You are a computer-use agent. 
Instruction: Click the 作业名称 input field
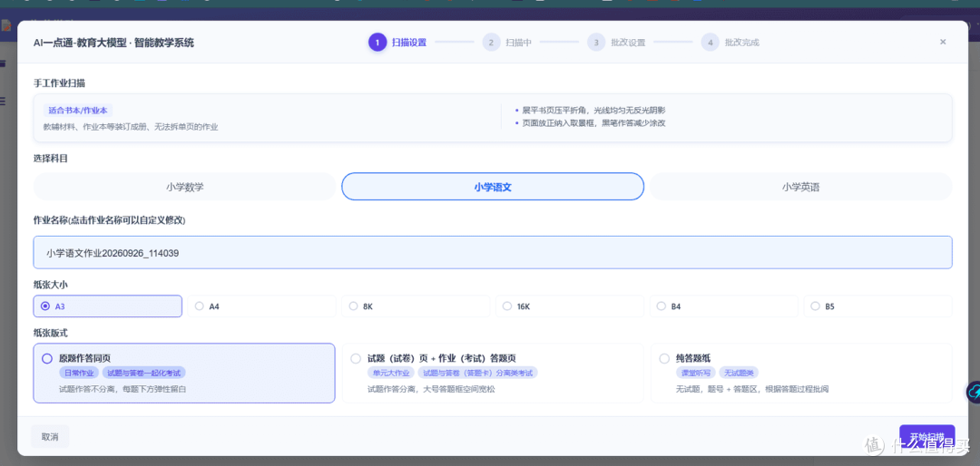coord(493,252)
